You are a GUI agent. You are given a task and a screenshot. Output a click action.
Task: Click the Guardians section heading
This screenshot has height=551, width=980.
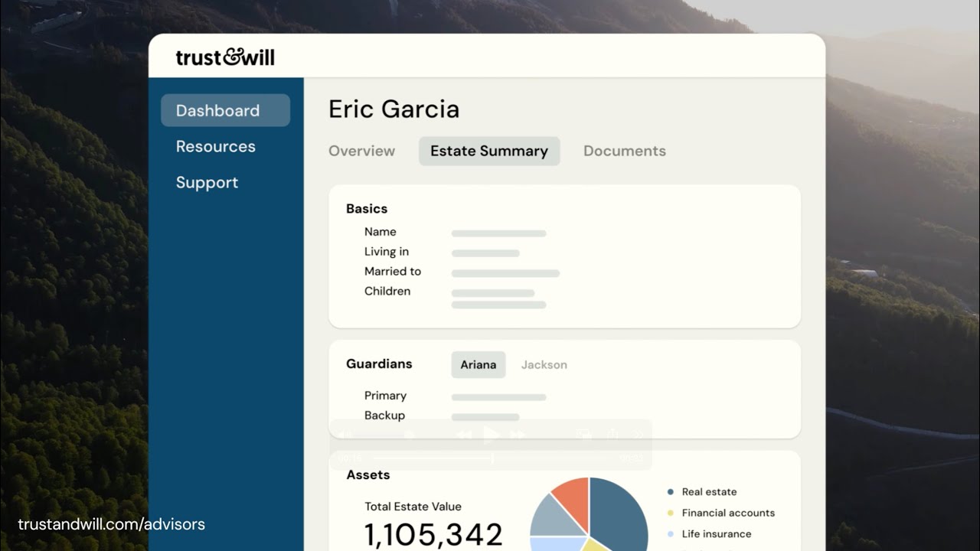[379, 364]
